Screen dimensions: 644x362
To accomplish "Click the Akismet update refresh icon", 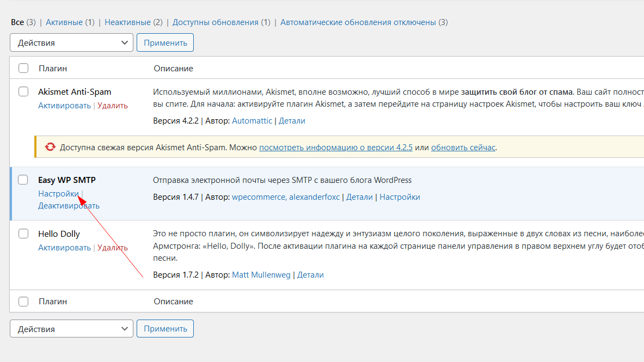I will pos(50,147).
